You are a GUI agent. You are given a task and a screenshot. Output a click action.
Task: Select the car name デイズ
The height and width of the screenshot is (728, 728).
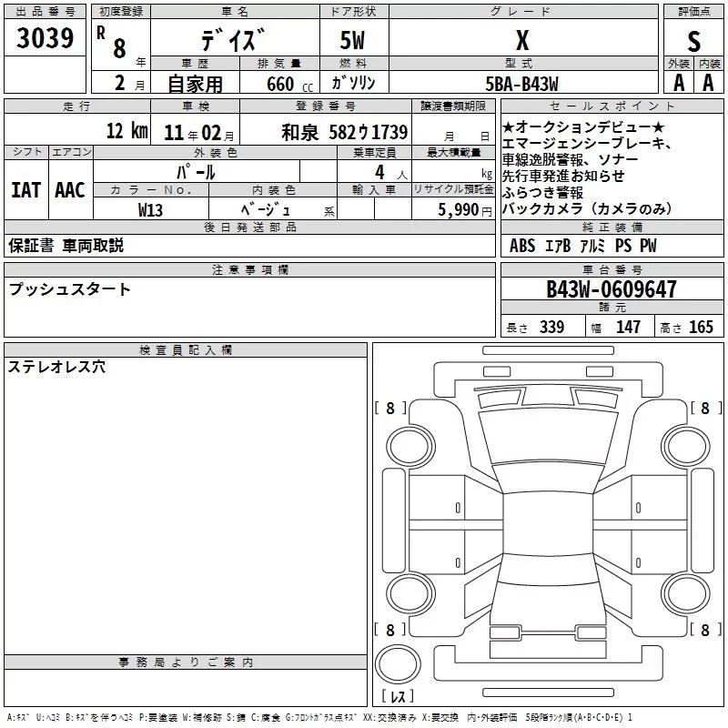[234, 39]
